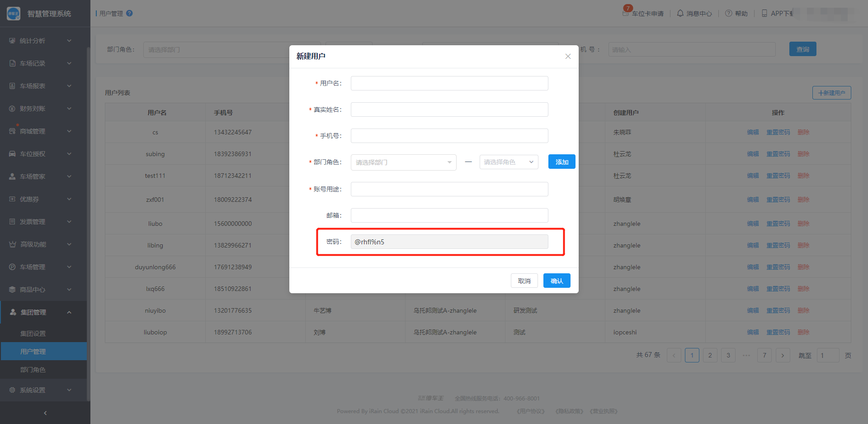This screenshot has width=868, height=424.
Task: Focus the 邮箱 input field
Action: (x=449, y=215)
